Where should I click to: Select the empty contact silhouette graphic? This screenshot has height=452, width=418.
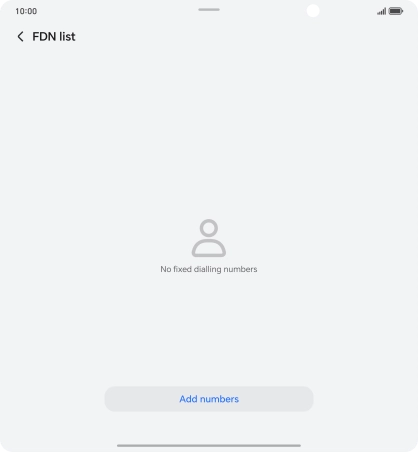click(x=209, y=238)
